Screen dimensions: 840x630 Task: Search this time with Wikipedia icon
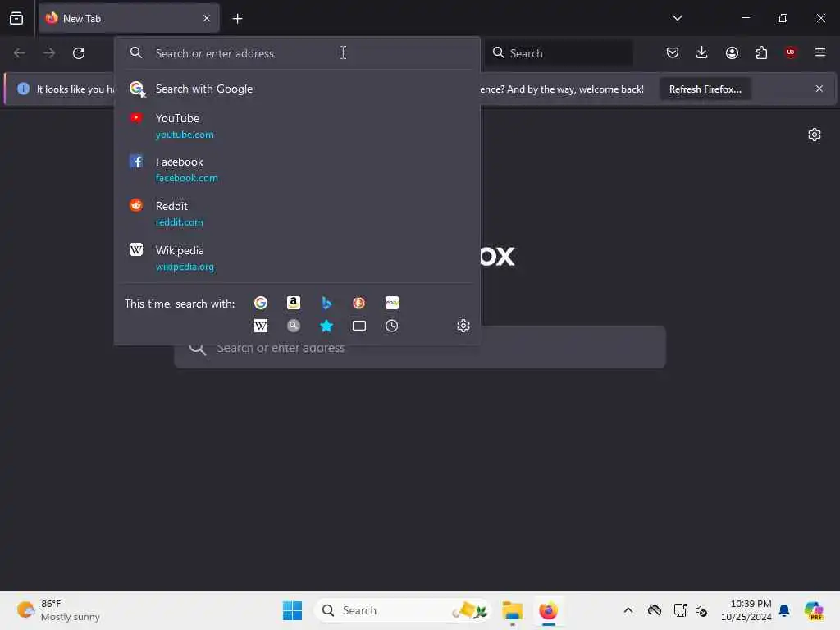(x=261, y=326)
